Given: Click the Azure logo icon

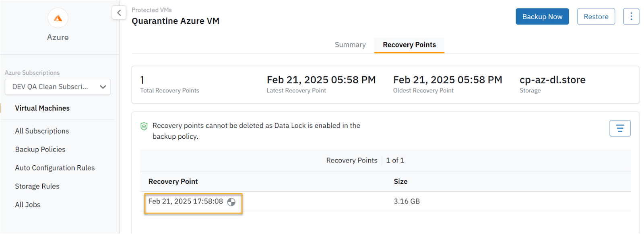Looking at the screenshot, I should pyautogui.click(x=58, y=18).
